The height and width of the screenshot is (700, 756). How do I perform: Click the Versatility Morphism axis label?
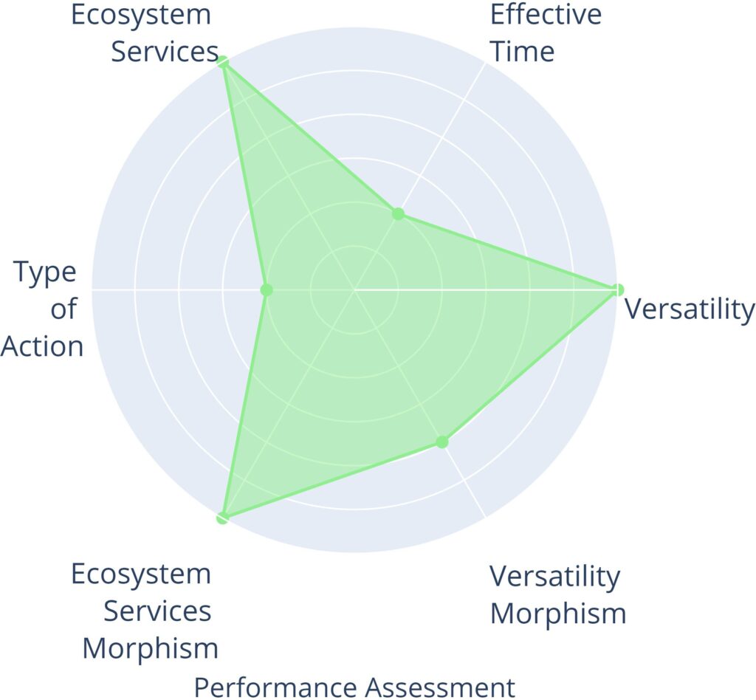557,594
